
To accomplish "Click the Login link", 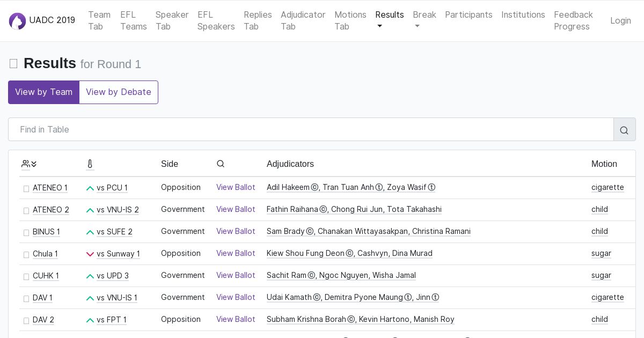I will point(620,20).
